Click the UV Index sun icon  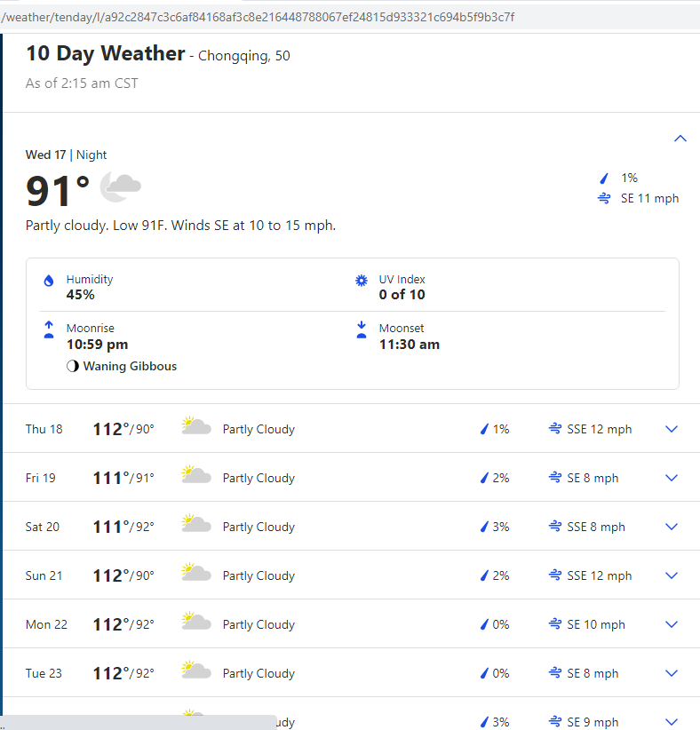pyautogui.click(x=362, y=281)
